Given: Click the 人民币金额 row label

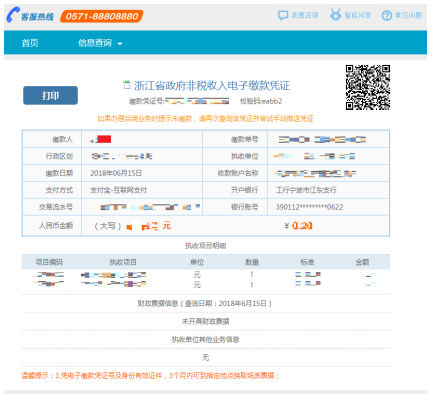Looking at the screenshot, I should click(56, 226).
